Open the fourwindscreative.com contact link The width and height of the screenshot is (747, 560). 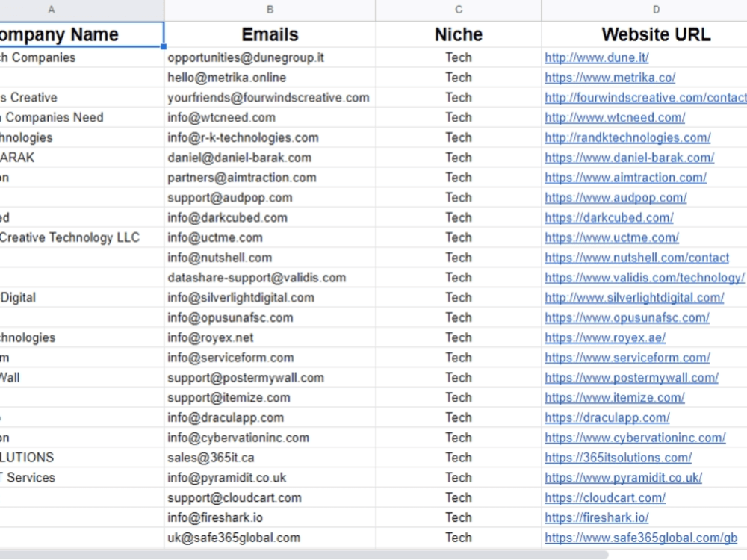[x=645, y=98]
